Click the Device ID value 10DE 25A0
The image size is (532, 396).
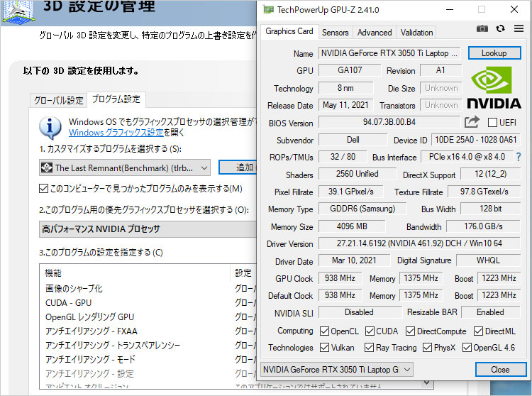[476, 140]
